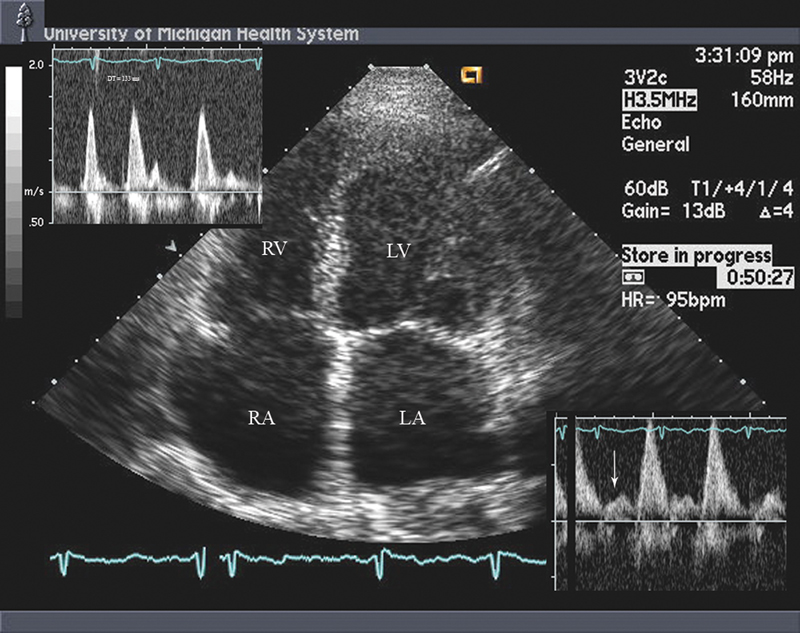Click the white arrow in lower-right Doppler inset
This screenshot has width=800, height=633.
click(x=615, y=470)
